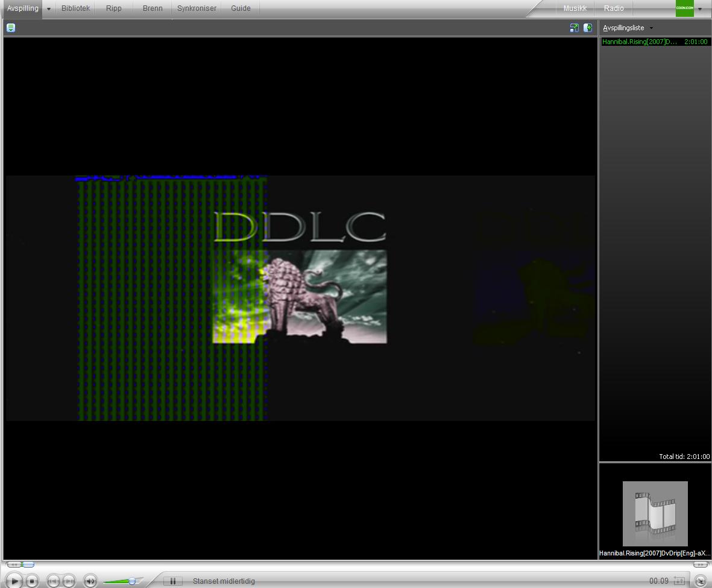
Task: Open the Synkroniser tab
Action: (x=197, y=8)
